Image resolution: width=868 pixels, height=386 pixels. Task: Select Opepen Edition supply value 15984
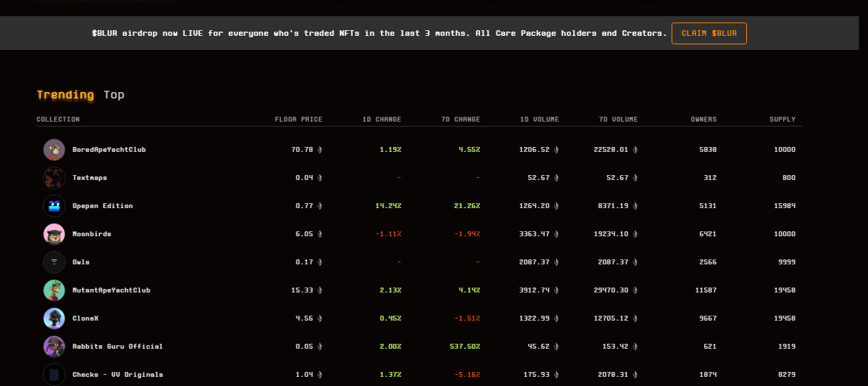(x=785, y=206)
